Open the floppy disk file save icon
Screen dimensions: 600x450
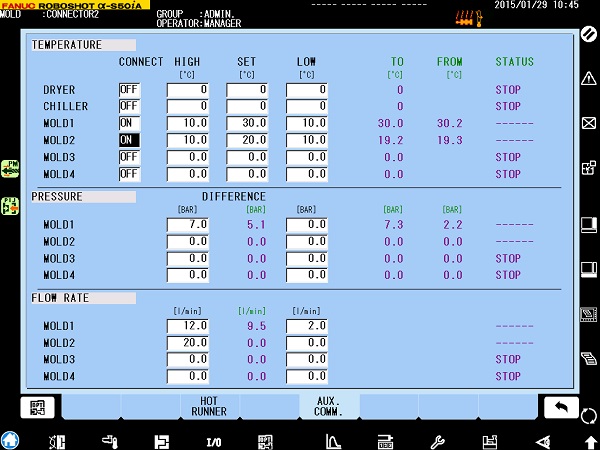pyautogui.click(x=490, y=442)
